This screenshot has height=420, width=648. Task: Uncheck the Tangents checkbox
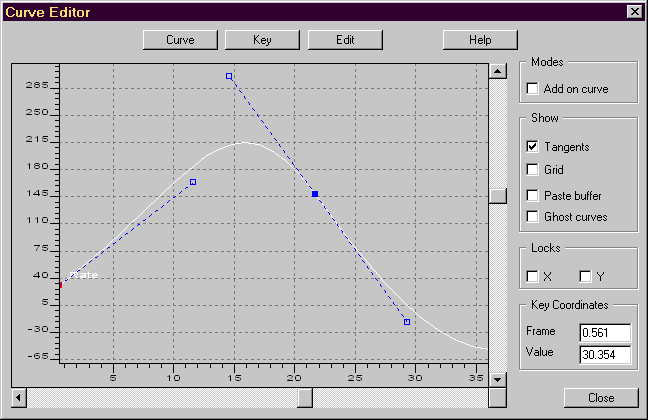click(532, 146)
